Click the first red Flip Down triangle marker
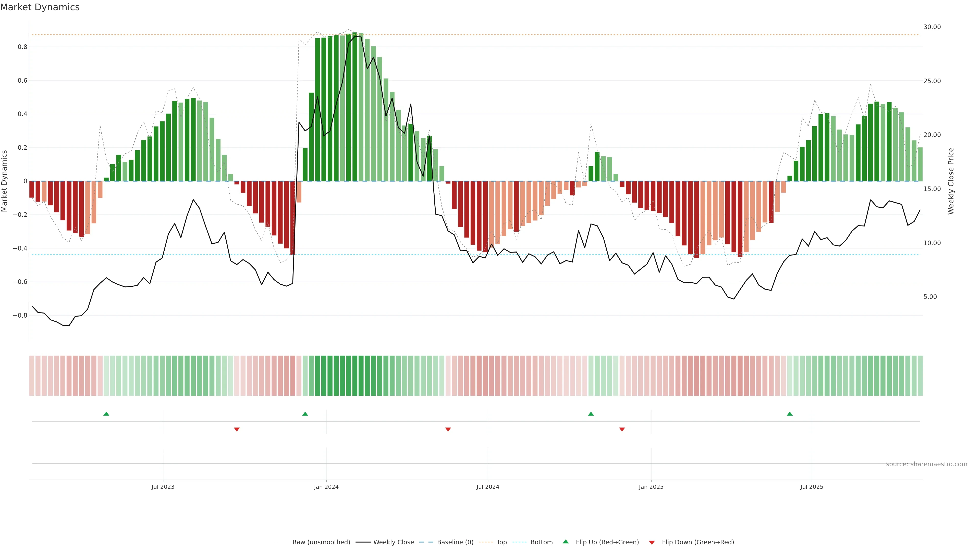This screenshot has height=551, width=980. point(237,429)
